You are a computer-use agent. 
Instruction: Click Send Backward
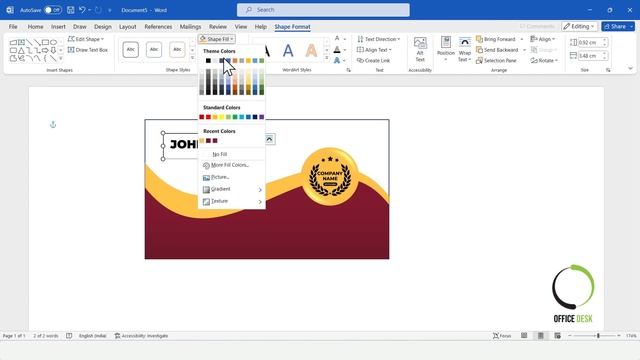point(497,50)
